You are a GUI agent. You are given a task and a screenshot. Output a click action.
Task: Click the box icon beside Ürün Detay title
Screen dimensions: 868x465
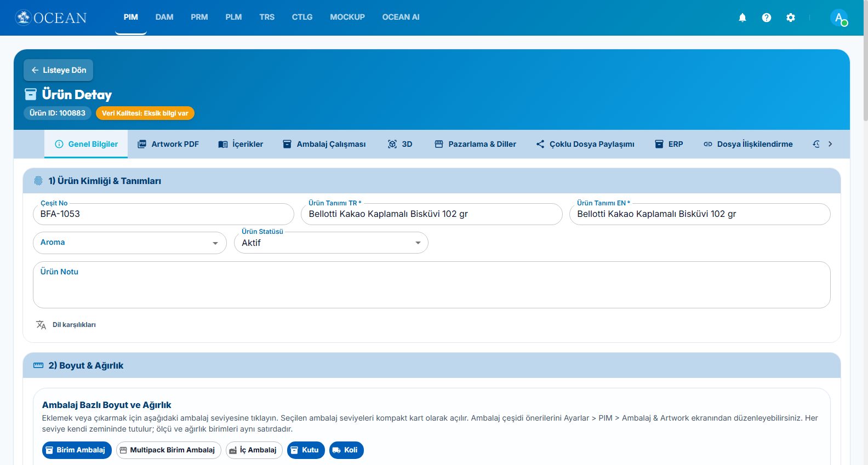pos(31,94)
